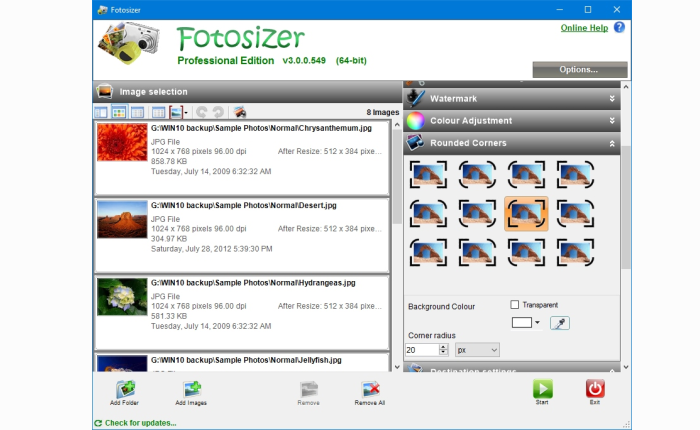The height and width of the screenshot is (430, 700).
Task: Pick the bottom corners rounded preset
Action: [x=477, y=213]
